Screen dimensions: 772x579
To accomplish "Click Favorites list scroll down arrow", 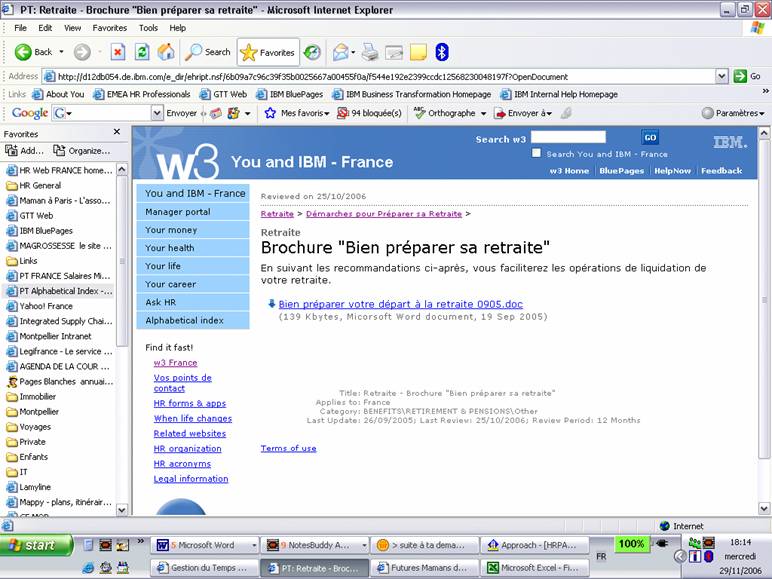I will 122,510.
